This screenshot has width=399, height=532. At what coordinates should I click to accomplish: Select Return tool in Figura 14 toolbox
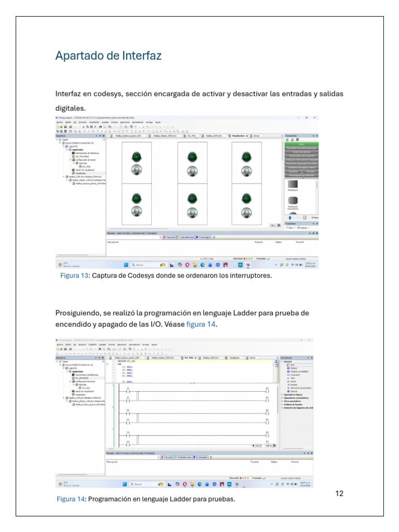(x=292, y=381)
